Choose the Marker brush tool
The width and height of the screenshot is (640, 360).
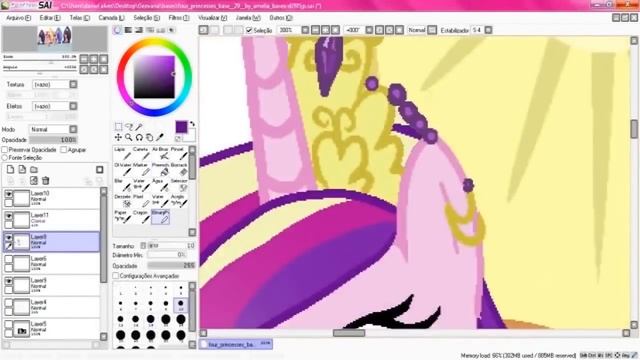[x=141, y=170]
